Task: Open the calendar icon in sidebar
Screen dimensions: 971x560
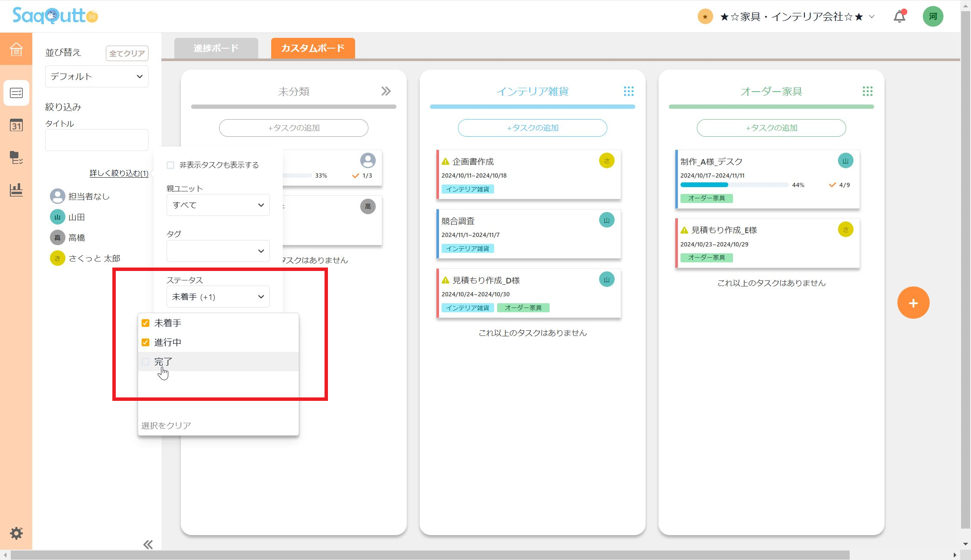Action: [x=16, y=126]
